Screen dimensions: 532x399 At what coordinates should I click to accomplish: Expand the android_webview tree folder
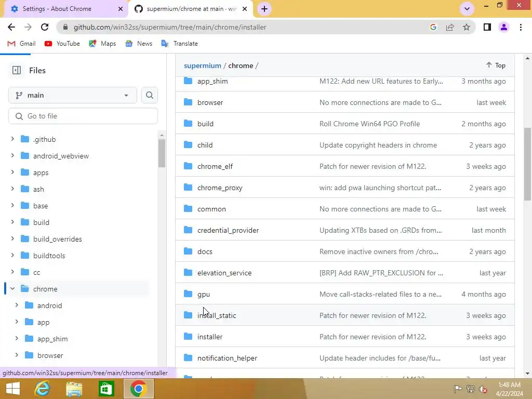12,155
